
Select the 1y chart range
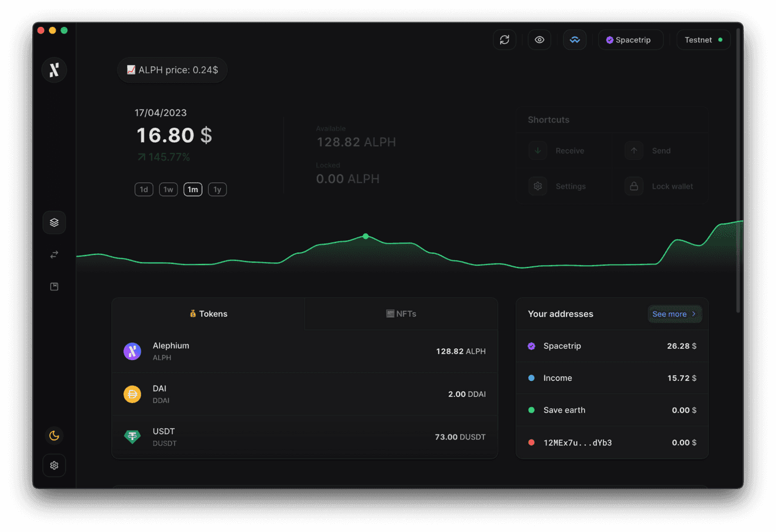pos(217,190)
